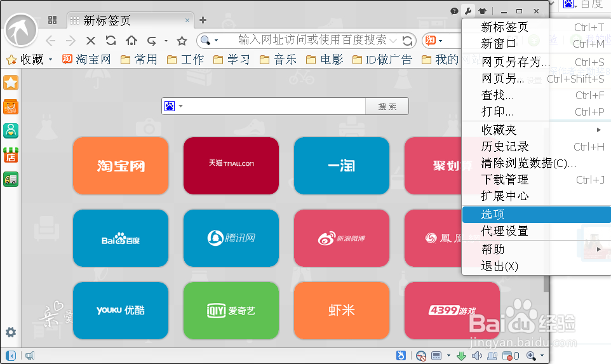611x364 pixels.
Task: Click the blue shield status bar icon
Action: tap(401, 356)
